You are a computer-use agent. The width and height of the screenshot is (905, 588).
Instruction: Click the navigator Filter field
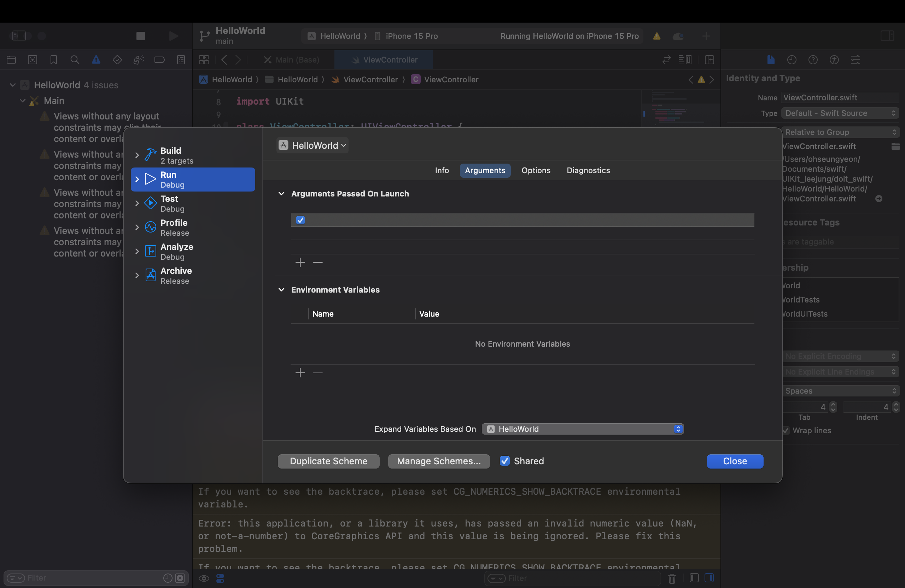[95, 578]
